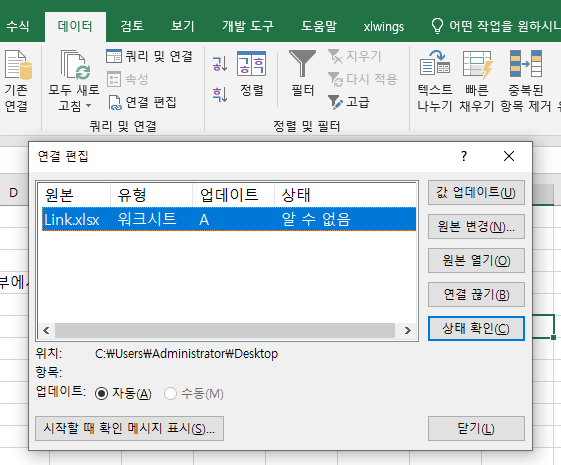This screenshot has height=465, width=561.
Task: Open the 개발 도구 tab
Action: tap(248, 26)
